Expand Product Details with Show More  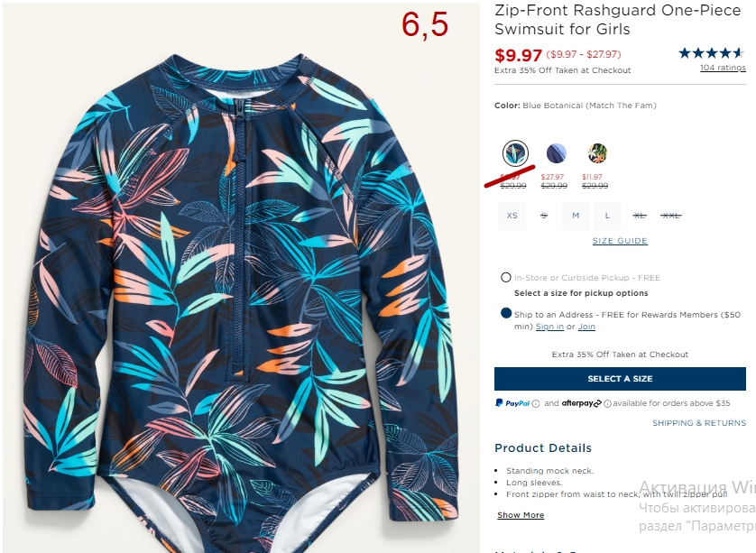pos(521,515)
